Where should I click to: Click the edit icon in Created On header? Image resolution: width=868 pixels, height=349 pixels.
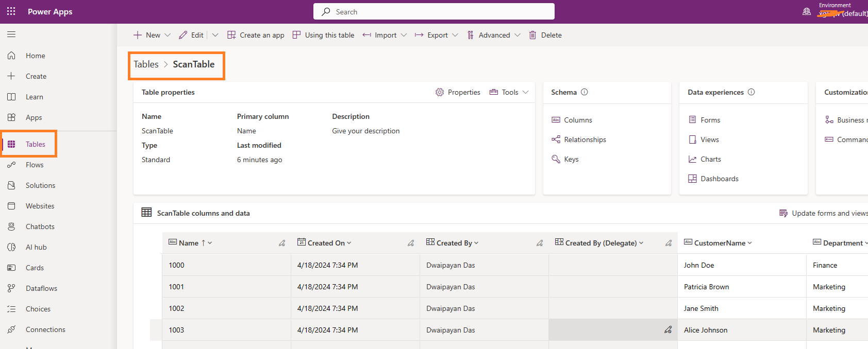click(411, 243)
